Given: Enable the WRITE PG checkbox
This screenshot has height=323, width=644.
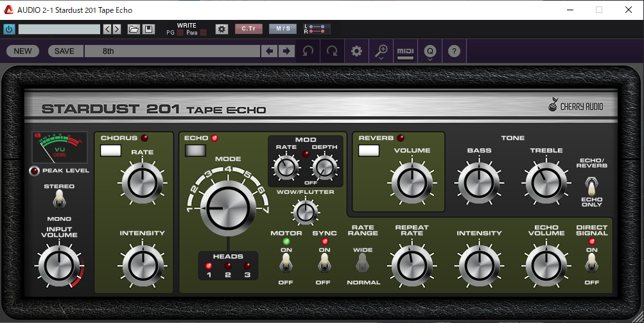Looking at the screenshot, I should point(180,33).
